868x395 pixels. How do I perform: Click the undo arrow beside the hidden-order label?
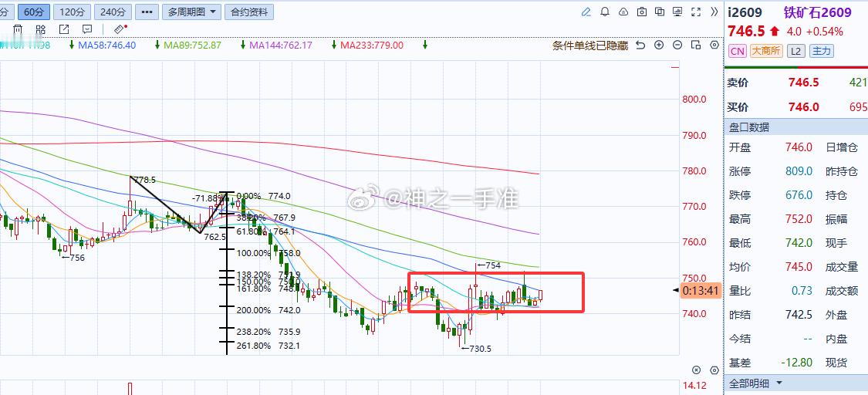(640, 46)
